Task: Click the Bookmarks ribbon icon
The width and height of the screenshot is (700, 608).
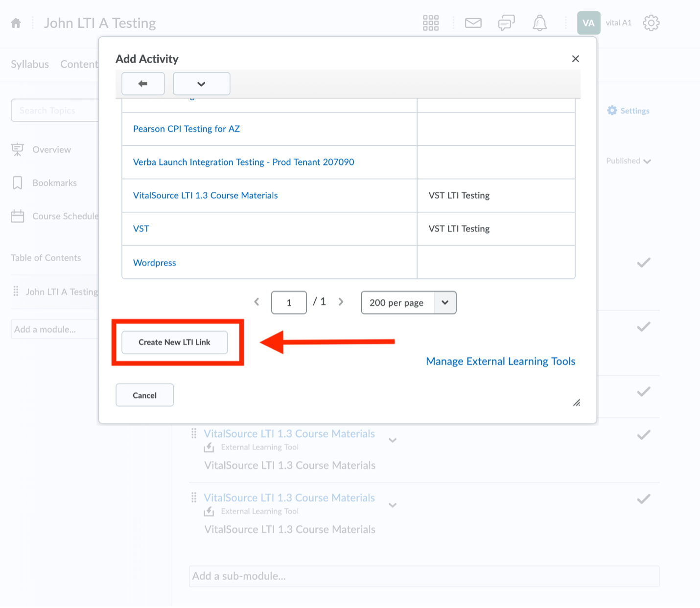Action: coord(18,183)
